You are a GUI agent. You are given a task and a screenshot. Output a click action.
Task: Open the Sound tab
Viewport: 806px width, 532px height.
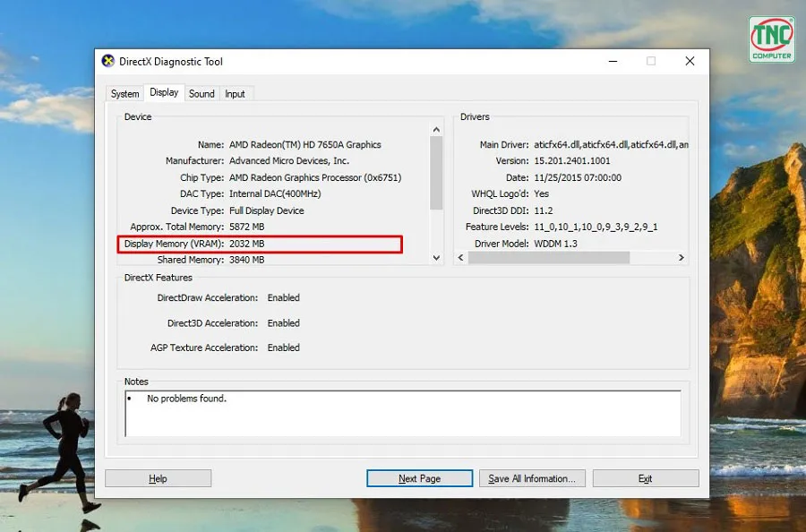click(x=201, y=93)
